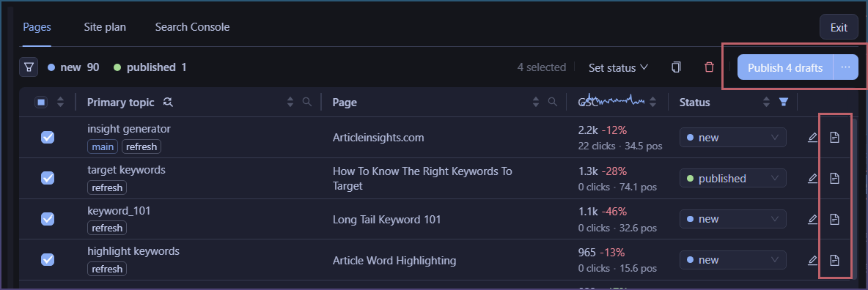This screenshot has width=868, height=290.
Task: Open the Set status dropdown
Action: pos(618,67)
